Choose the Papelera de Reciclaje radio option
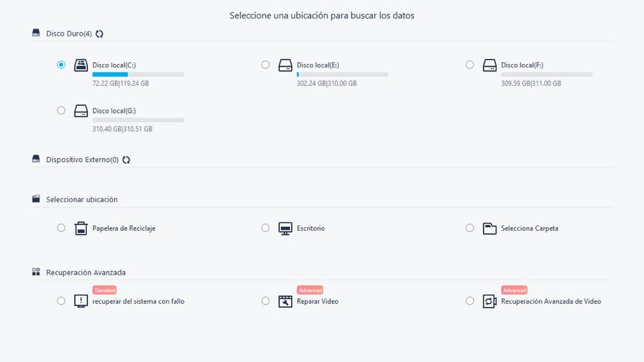This screenshot has width=644, height=362. [61, 228]
